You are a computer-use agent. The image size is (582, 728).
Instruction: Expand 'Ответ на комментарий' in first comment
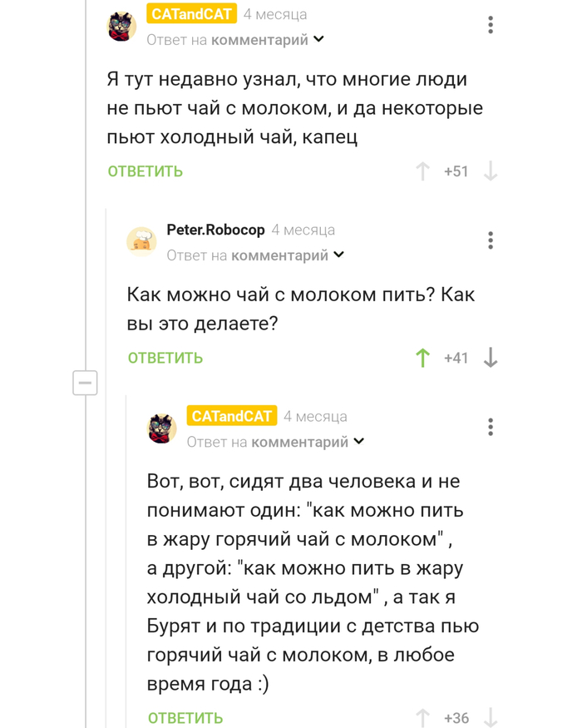tap(319, 39)
